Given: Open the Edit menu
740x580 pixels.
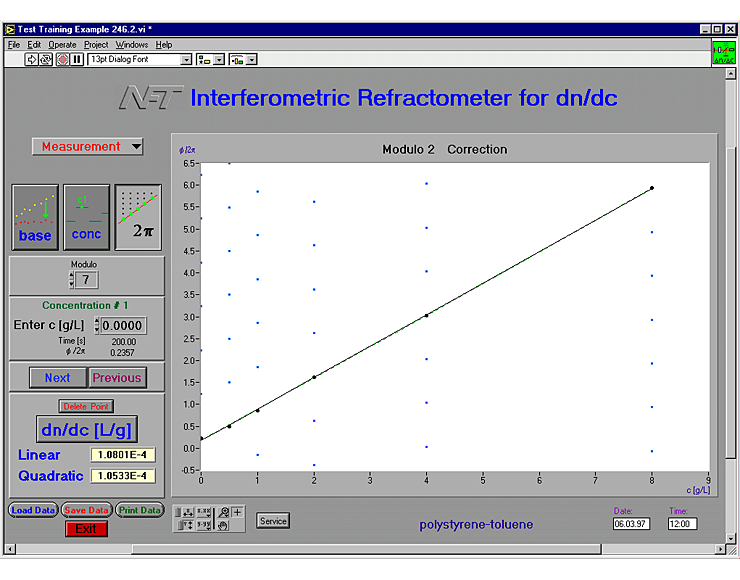Looking at the screenshot, I should pyautogui.click(x=34, y=45).
